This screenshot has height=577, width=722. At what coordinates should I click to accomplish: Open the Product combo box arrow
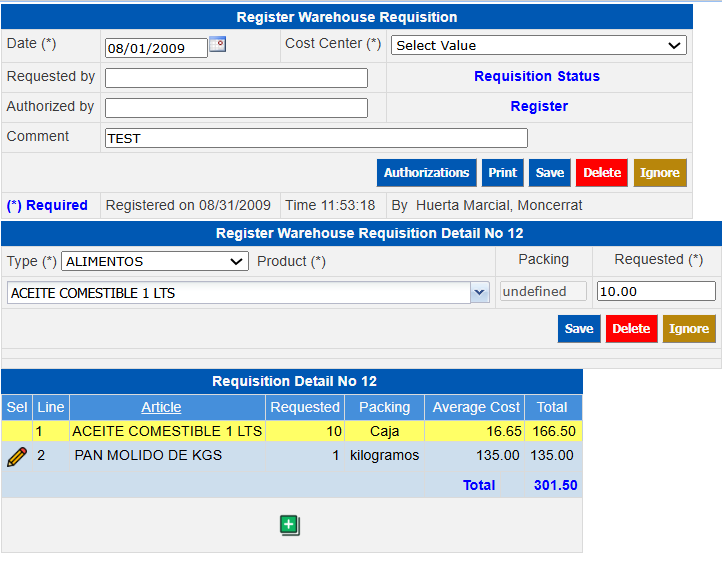click(478, 292)
